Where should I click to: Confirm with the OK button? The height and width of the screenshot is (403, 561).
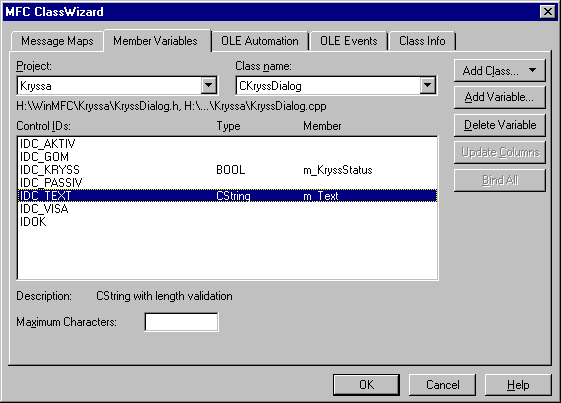pyautogui.click(x=366, y=385)
